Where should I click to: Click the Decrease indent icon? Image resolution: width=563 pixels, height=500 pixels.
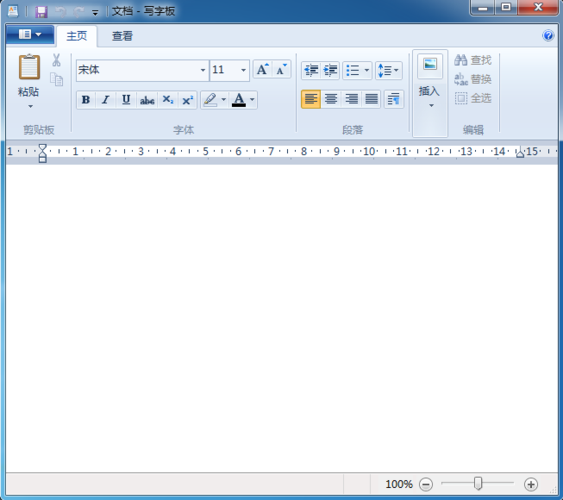pos(311,70)
